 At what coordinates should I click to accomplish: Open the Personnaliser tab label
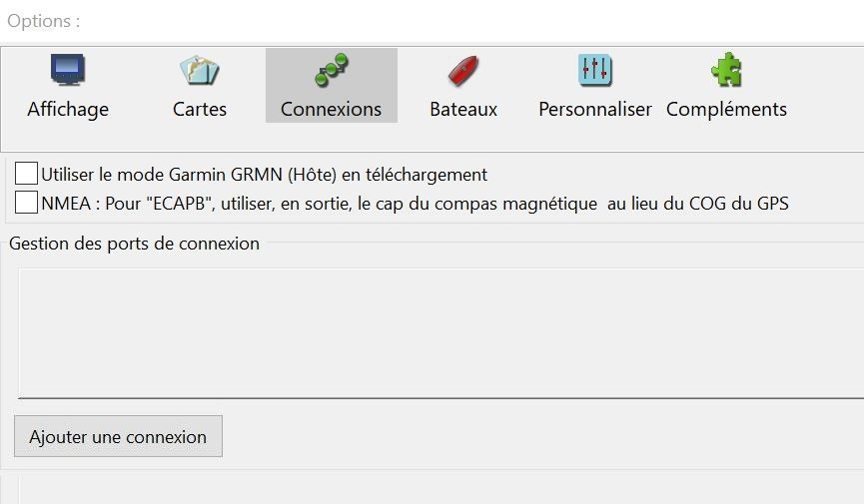click(595, 109)
